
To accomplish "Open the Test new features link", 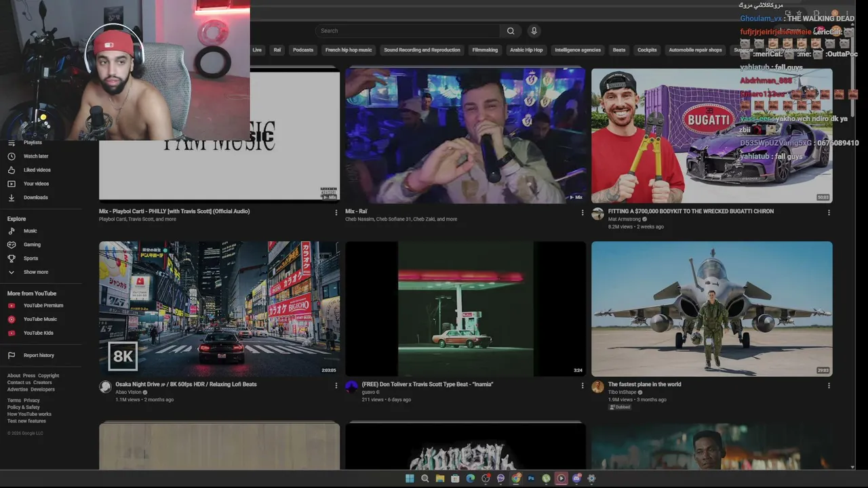I will click(x=26, y=421).
